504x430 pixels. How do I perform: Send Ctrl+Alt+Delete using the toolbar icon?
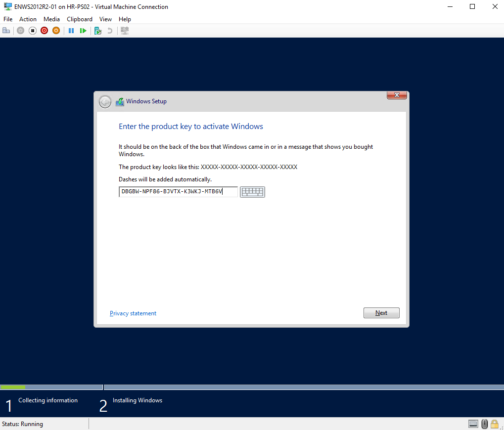pyautogui.click(x=6, y=31)
